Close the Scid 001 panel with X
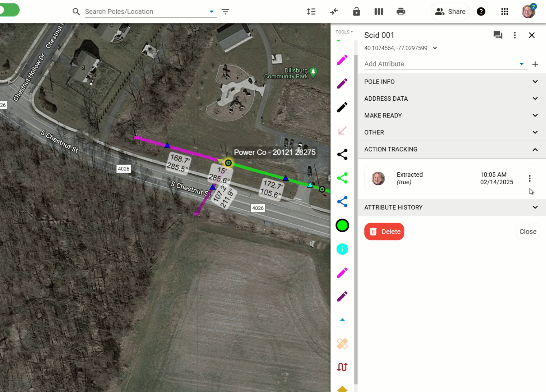The height and width of the screenshot is (392, 546). click(x=532, y=35)
